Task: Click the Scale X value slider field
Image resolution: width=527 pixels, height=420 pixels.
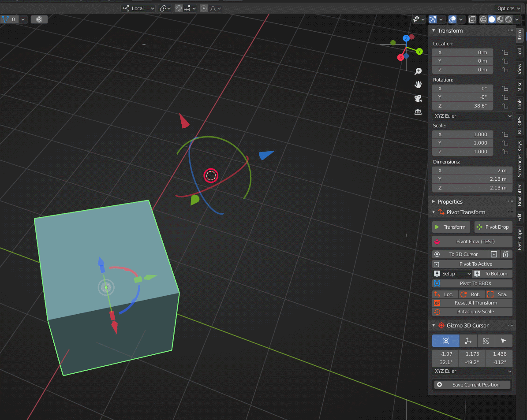Action: click(462, 134)
